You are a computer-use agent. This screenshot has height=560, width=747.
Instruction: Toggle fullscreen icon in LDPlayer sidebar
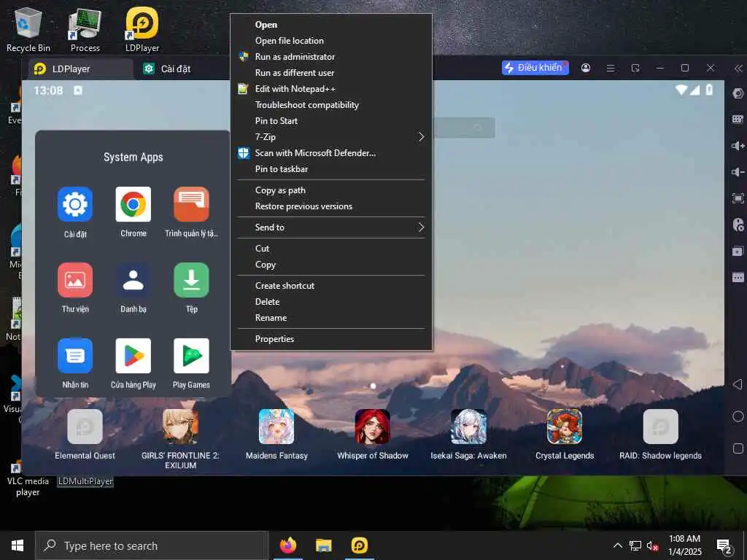pyautogui.click(x=738, y=198)
